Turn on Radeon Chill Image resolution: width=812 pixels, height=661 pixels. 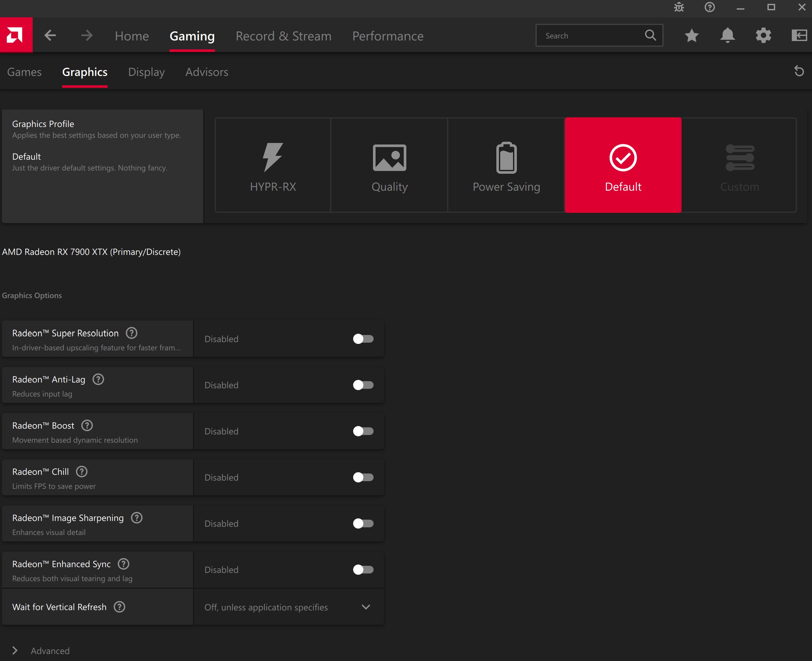click(x=363, y=477)
